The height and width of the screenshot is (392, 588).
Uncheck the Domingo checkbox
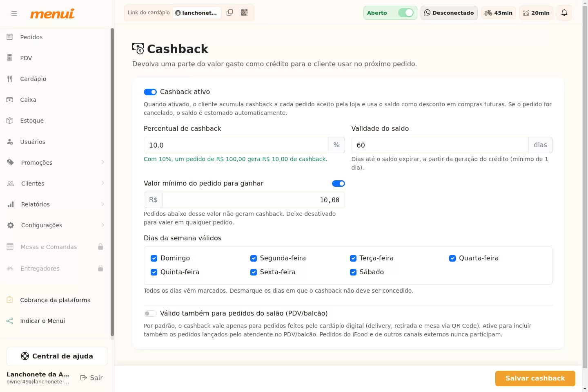(x=154, y=258)
